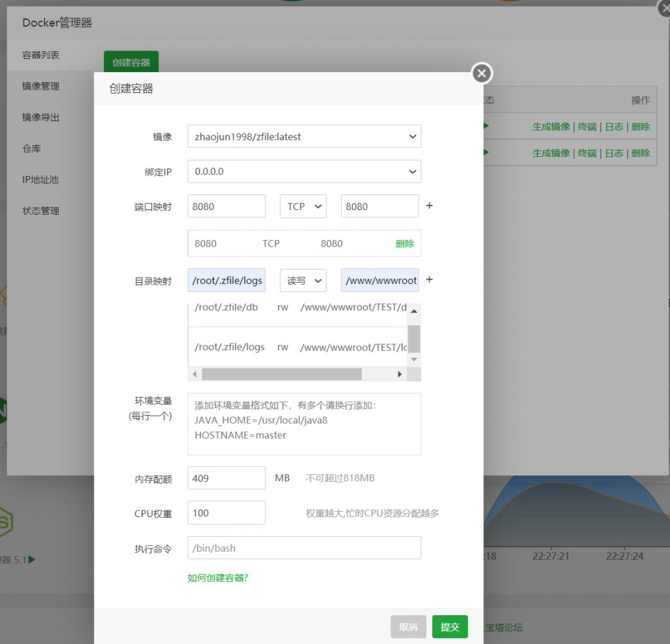Select 状态管理 in the sidebar

[x=41, y=210]
